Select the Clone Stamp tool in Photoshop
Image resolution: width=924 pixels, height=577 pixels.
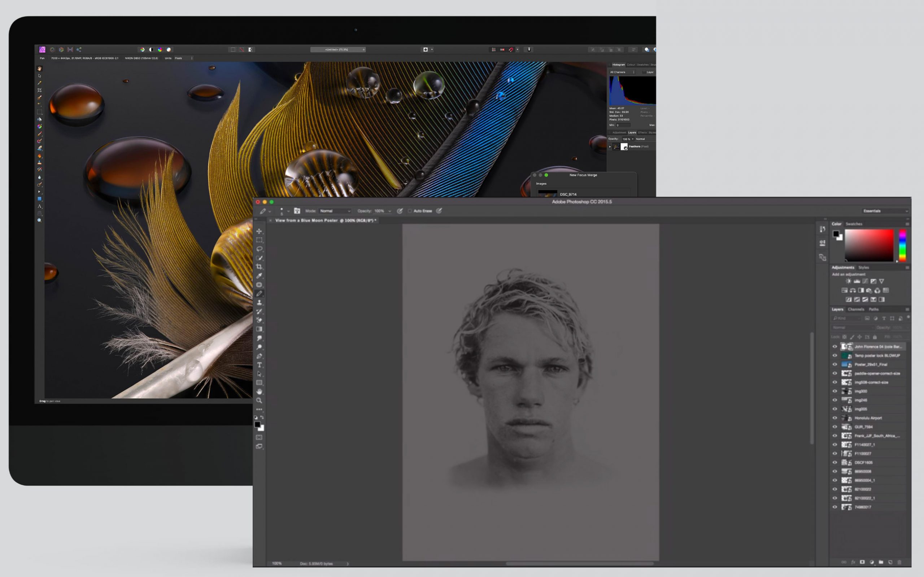point(259,303)
